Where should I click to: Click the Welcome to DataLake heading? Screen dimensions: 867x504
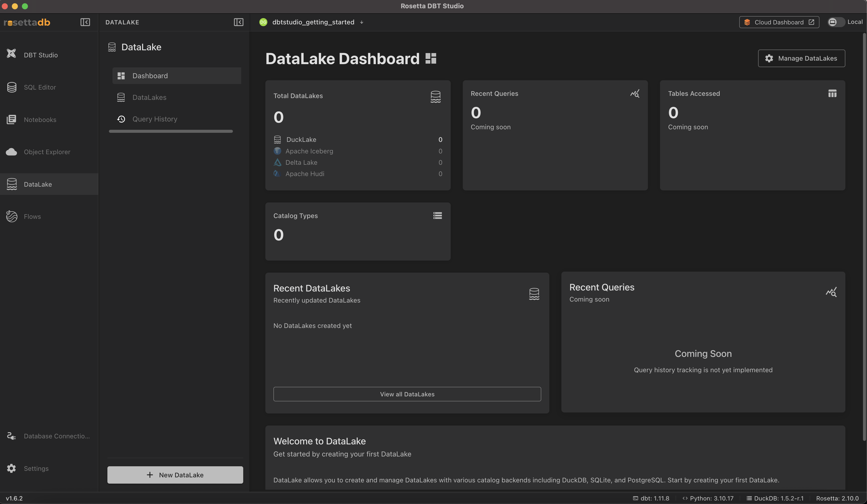point(319,441)
